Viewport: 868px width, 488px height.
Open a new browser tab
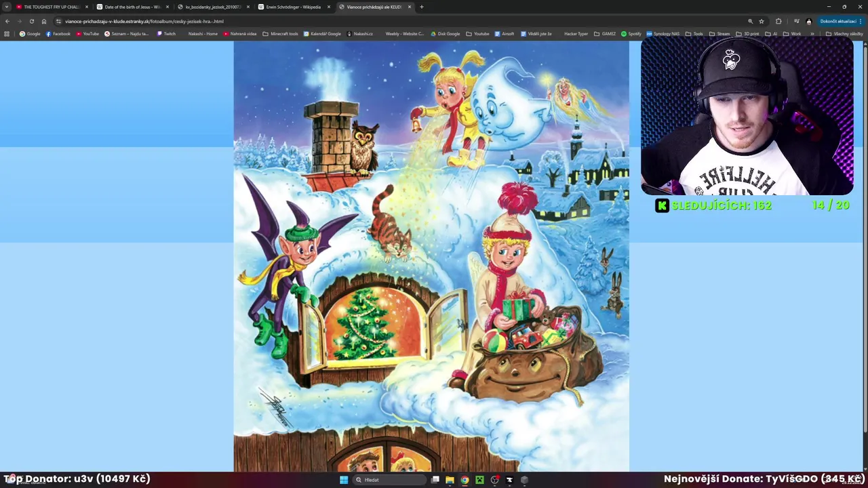(422, 7)
